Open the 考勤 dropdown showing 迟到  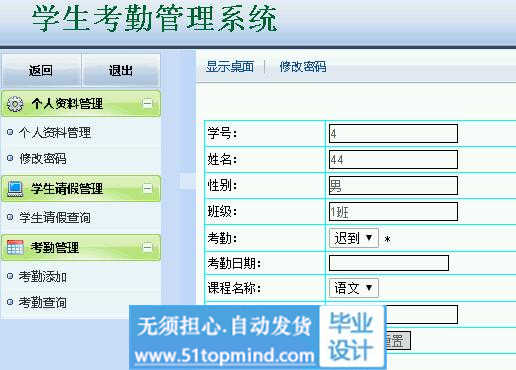354,238
